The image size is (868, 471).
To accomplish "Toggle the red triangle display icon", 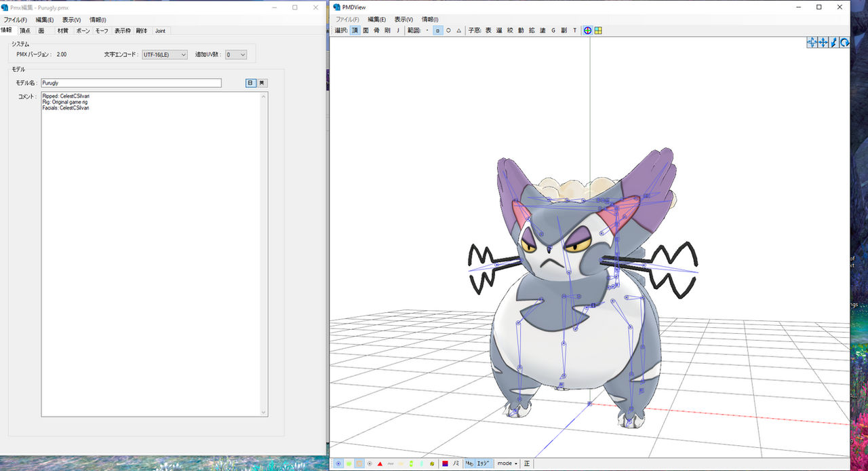I will click(x=380, y=464).
